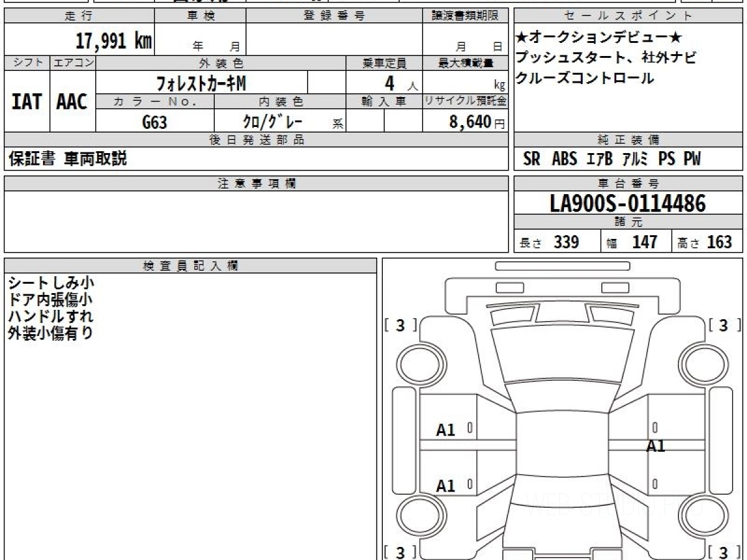Select the 登録番号 header
The height and width of the screenshot is (560, 747).
[334, 17]
